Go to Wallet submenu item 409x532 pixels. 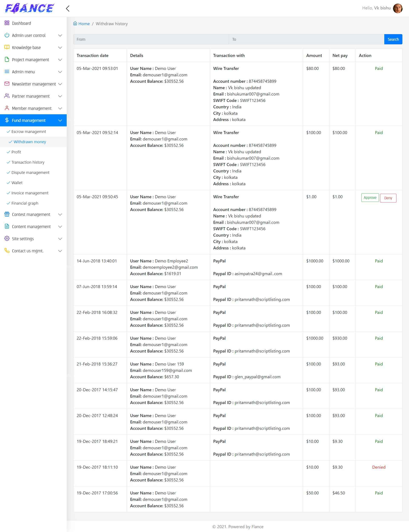(x=17, y=183)
